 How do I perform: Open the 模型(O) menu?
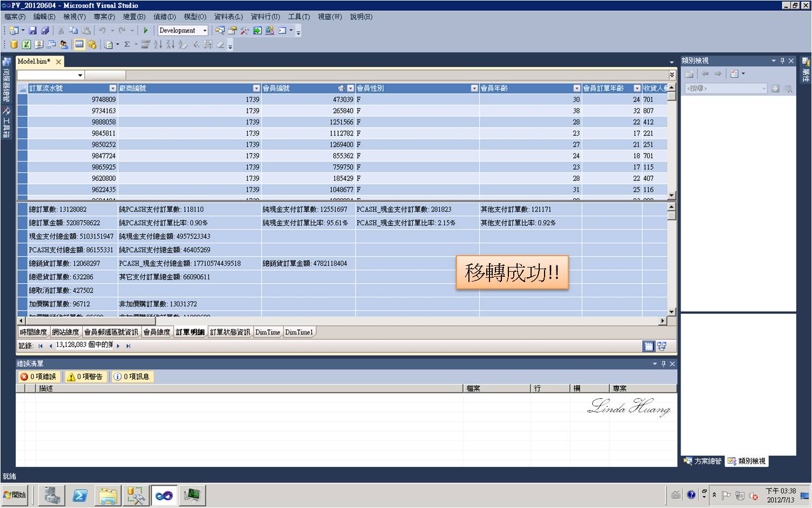[x=194, y=17]
